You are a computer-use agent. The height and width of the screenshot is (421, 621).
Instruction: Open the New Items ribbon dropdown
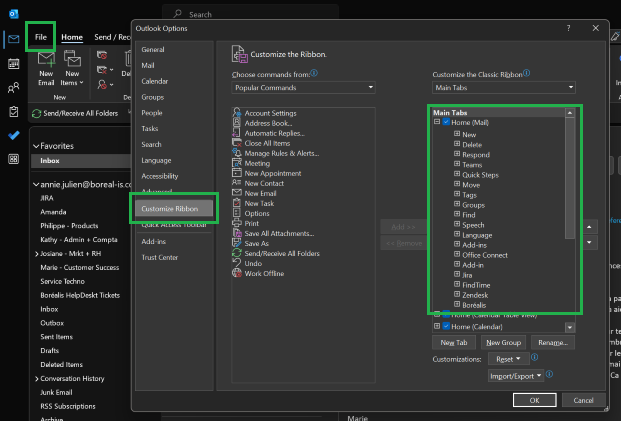72,69
